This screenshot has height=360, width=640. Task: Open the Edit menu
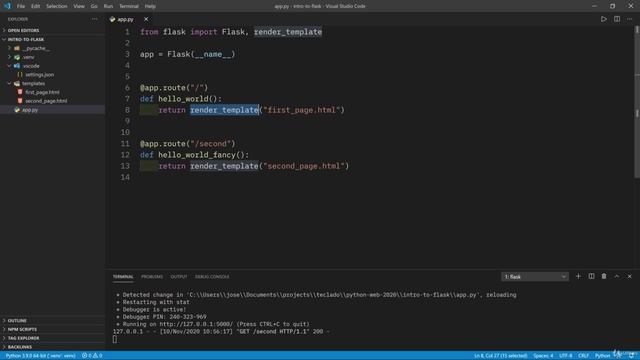(36, 6)
